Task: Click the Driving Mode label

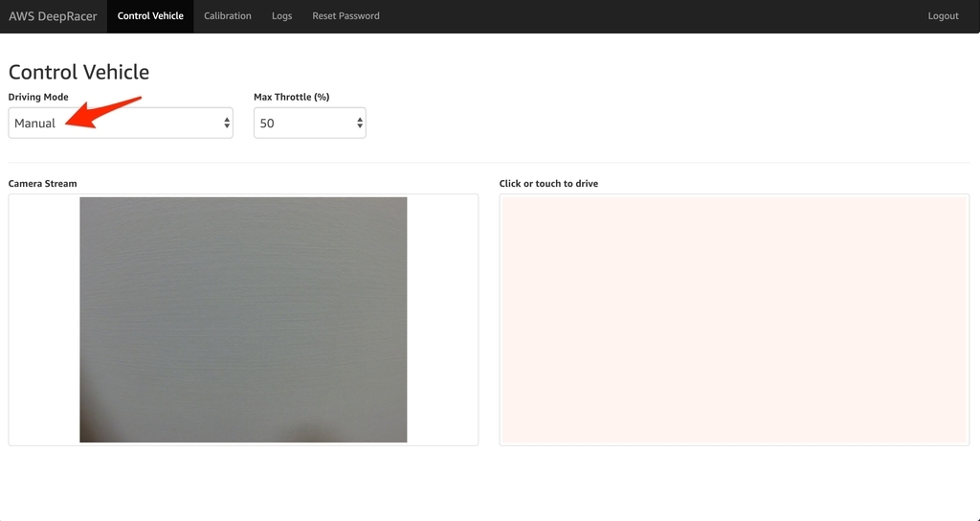Action: [38, 97]
